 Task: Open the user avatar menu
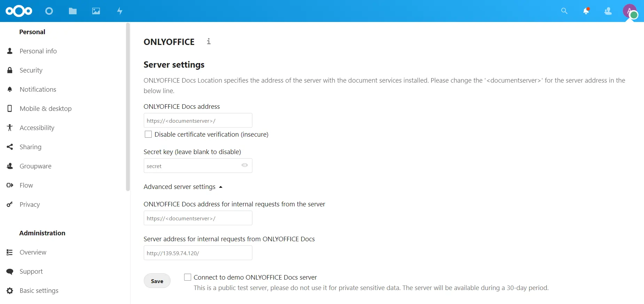point(630,11)
